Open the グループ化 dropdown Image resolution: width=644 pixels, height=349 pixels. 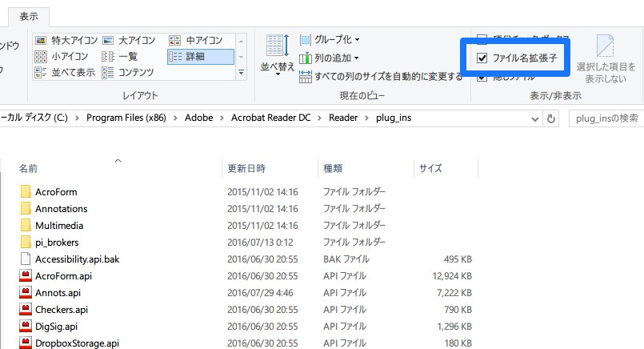pos(330,39)
